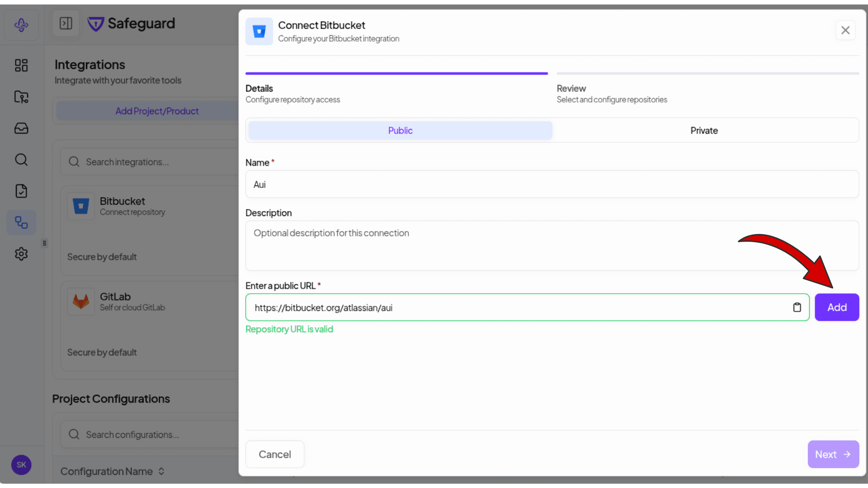Toggle the sidebar panel collapse icon
The image size is (868, 488).
pyautogui.click(x=66, y=23)
